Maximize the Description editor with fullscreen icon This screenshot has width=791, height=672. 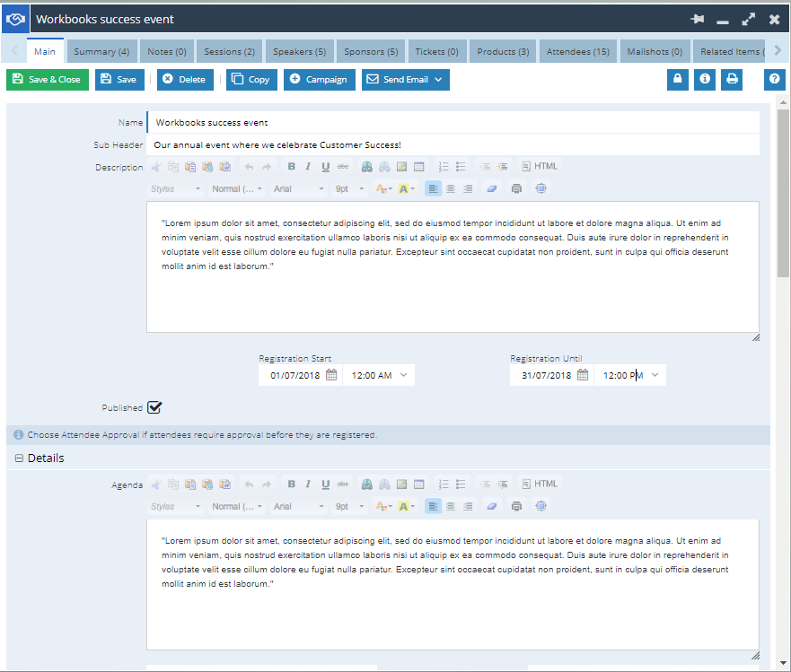pyautogui.click(x=541, y=189)
